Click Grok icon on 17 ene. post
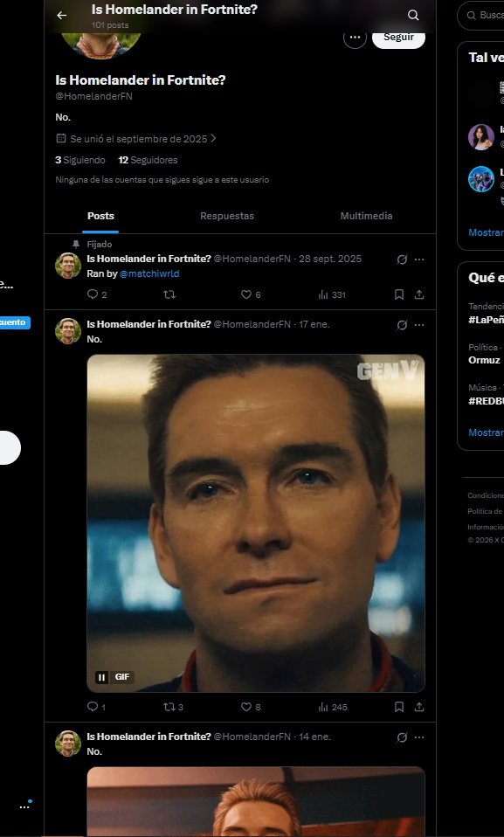Image resolution: width=504 pixels, height=837 pixels. click(402, 325)
